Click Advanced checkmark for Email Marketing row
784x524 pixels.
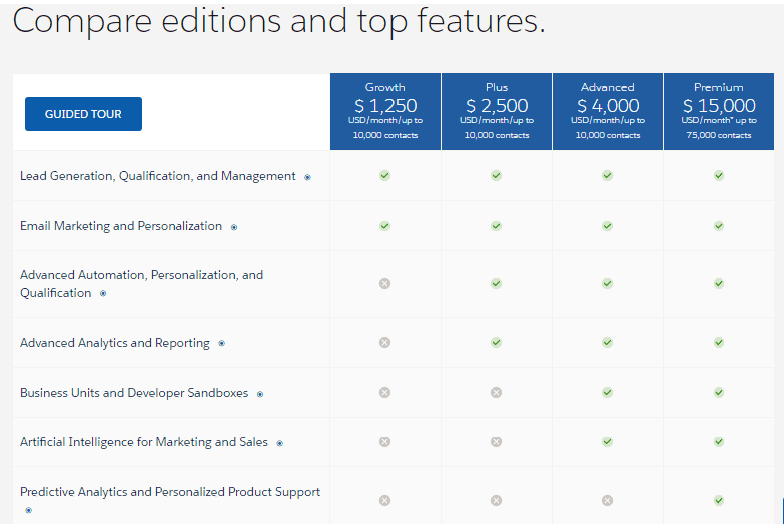pos(608,226)
